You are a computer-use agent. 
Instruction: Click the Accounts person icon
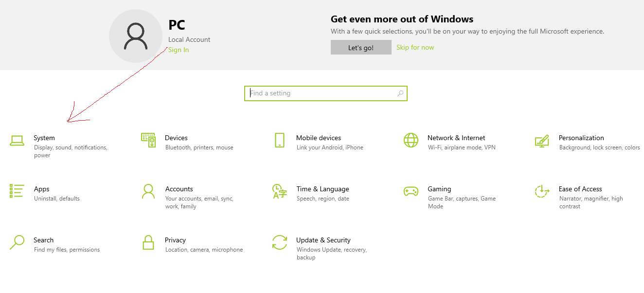(148, 191)
